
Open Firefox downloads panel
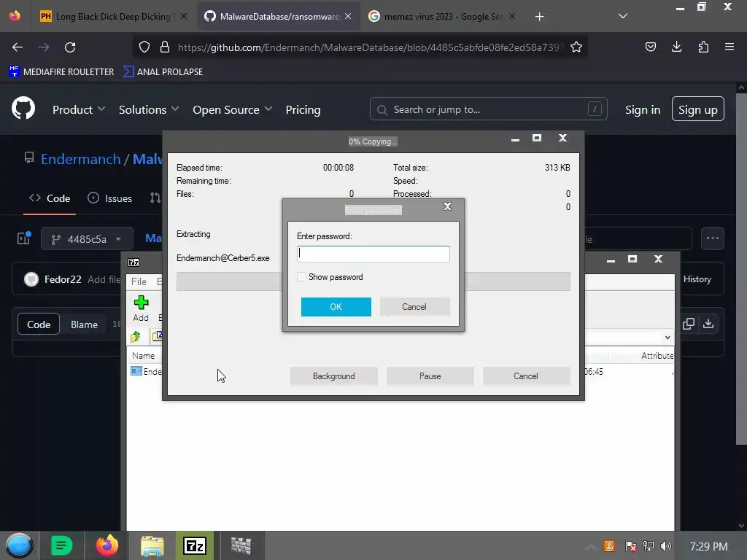[676, 47]
